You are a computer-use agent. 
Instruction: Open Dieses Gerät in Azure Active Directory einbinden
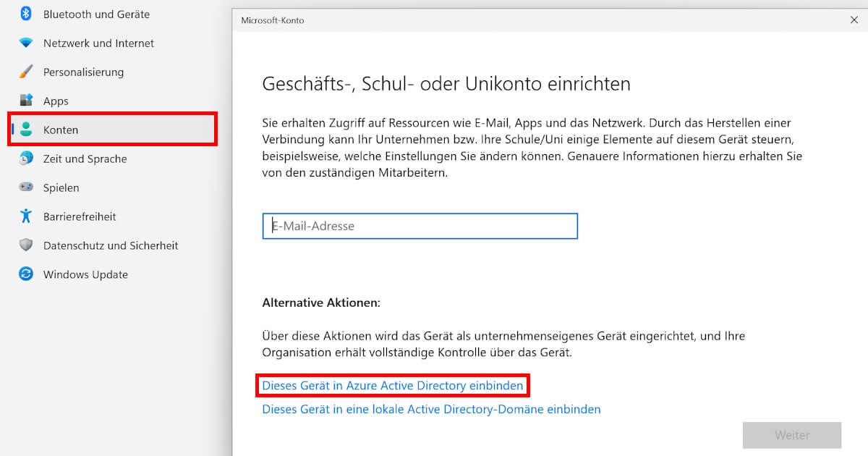point(392,386)
